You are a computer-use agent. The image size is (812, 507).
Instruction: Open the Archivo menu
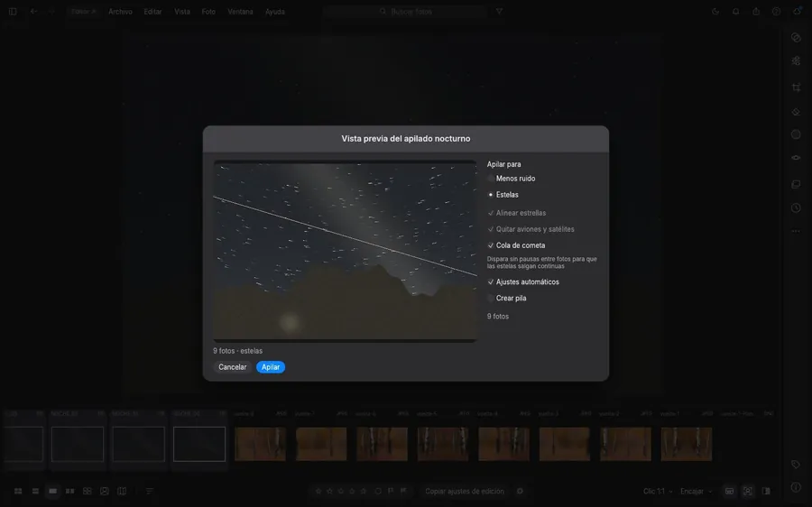point(120,12)
